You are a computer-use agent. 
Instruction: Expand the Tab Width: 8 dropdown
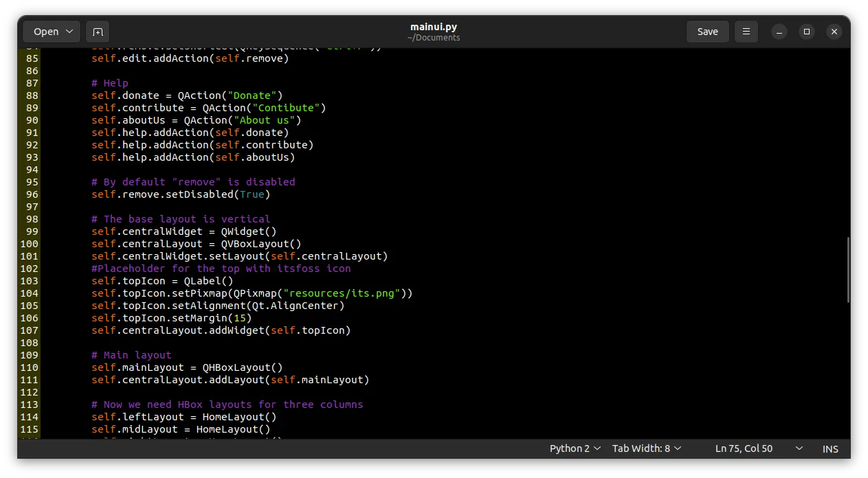646,448
